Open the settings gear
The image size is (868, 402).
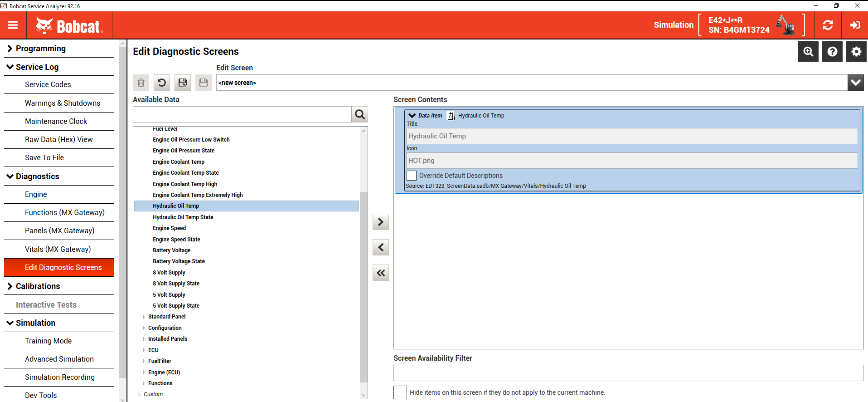pos(856,52)
